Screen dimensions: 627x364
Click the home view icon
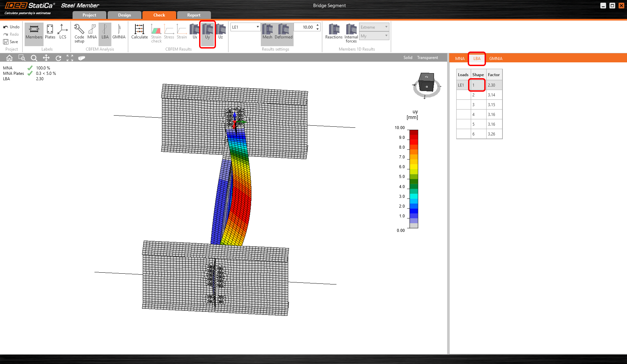9,58
